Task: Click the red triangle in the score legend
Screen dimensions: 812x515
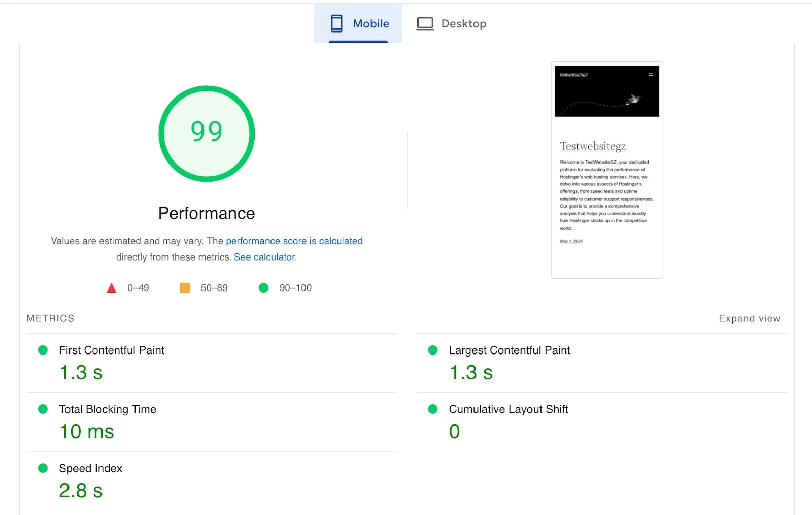Action: pos(111,287)
